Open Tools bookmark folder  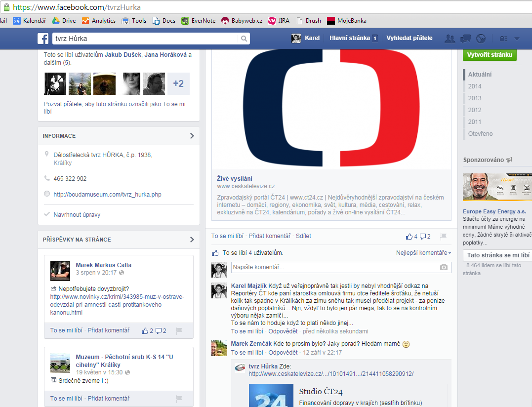point(134,21)
